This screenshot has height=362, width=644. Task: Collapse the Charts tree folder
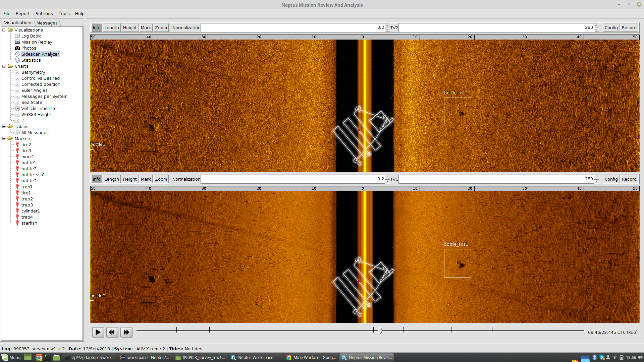point(4,66)
